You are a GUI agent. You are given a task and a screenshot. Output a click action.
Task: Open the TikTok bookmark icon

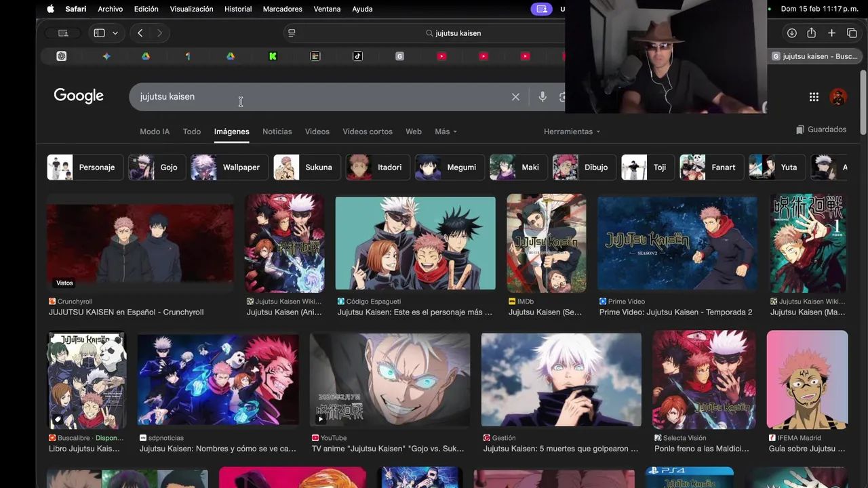(357, 56)
